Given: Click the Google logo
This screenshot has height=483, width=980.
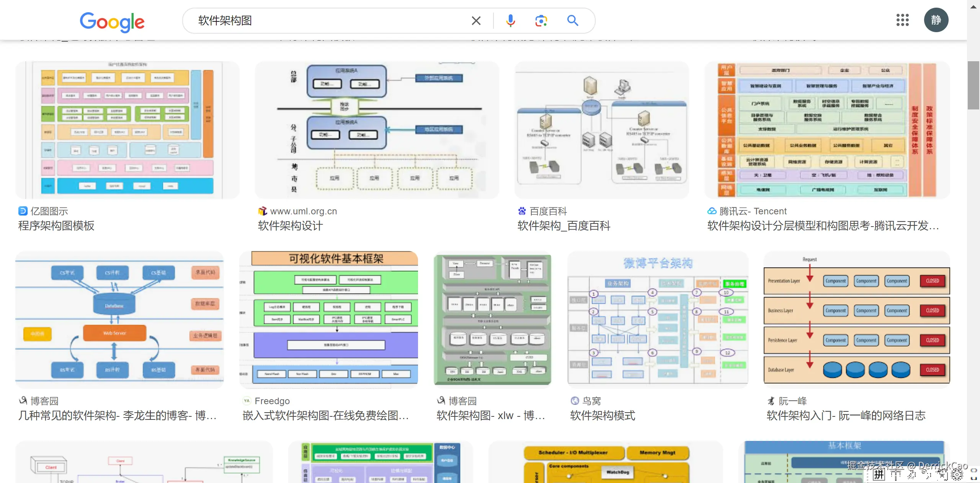Looking at the screenshot, I should tap(112, 21).
